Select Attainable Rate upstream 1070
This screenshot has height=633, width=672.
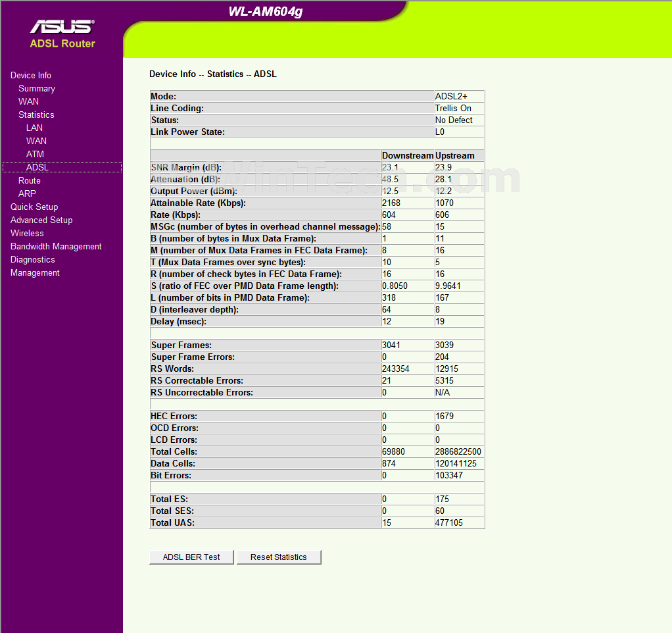pos(444,203)
